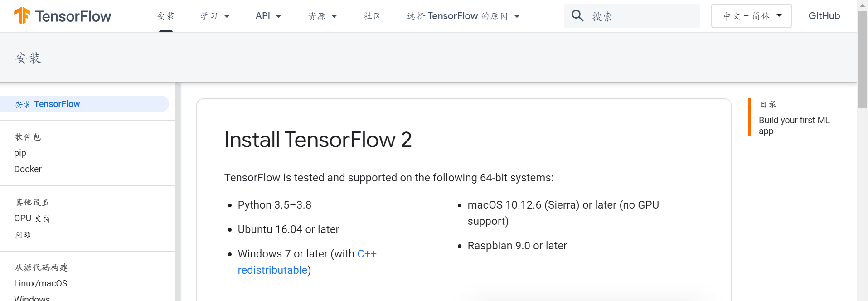
Task: Expand the 资源 navigation dropdown
Action: coord(323,15)
